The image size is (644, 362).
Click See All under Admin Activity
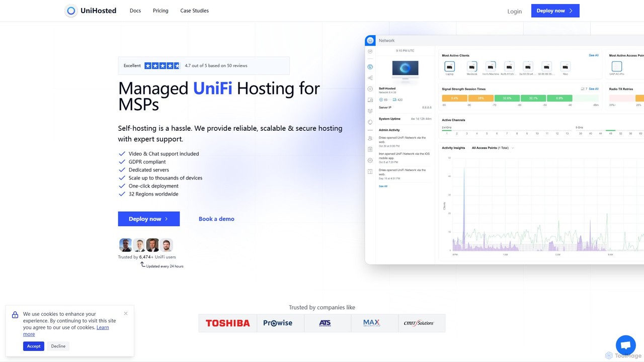point(383,186)
